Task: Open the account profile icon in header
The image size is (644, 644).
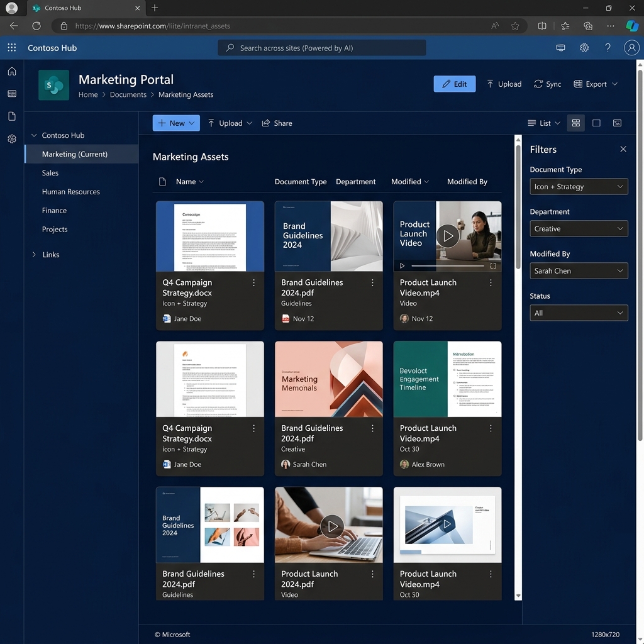Action: coord(631,48)
